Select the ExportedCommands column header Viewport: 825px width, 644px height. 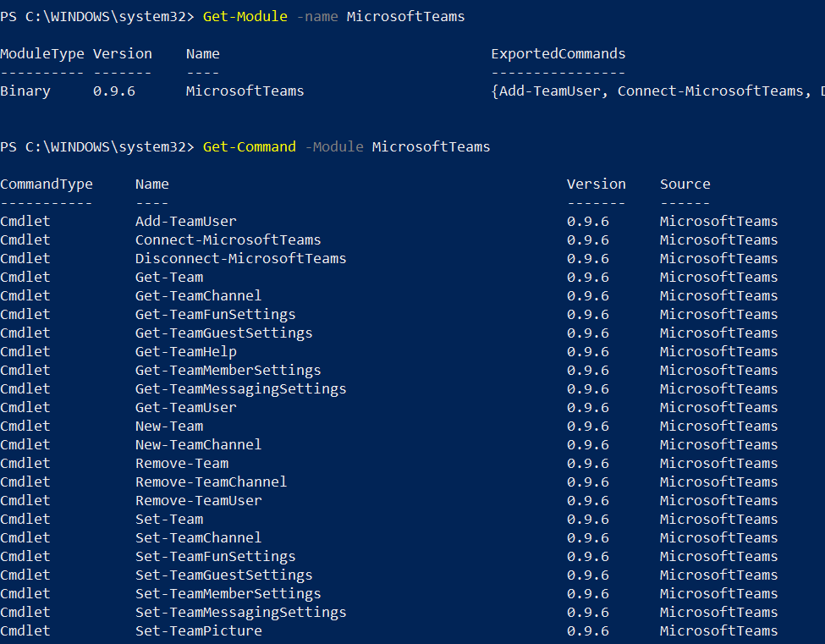[558, 53]
